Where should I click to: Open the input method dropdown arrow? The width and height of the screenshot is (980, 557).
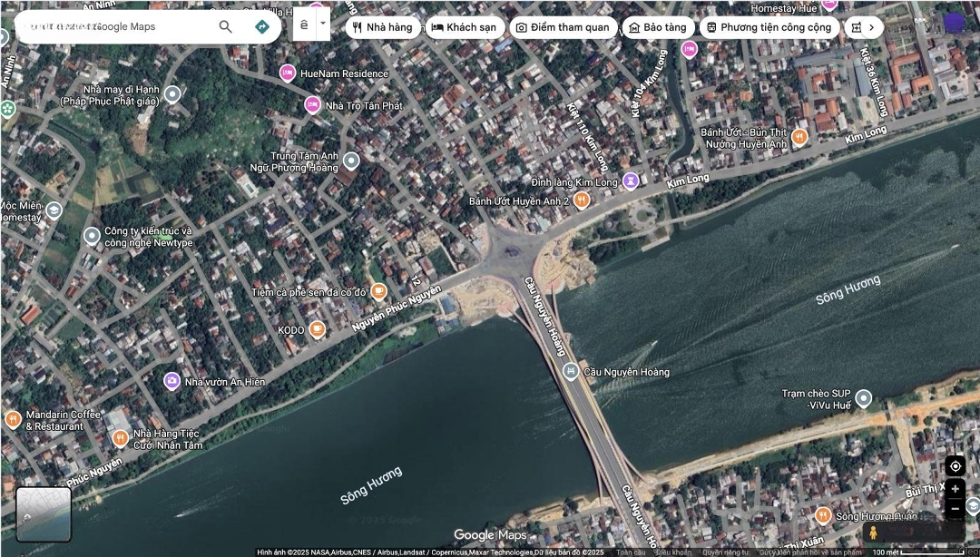coord(323,24)
